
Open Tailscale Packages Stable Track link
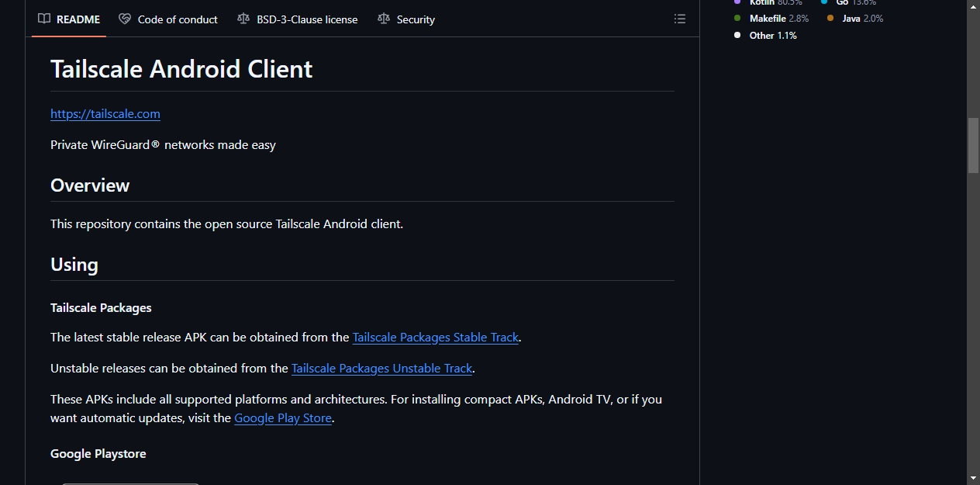tap(435, 338)
